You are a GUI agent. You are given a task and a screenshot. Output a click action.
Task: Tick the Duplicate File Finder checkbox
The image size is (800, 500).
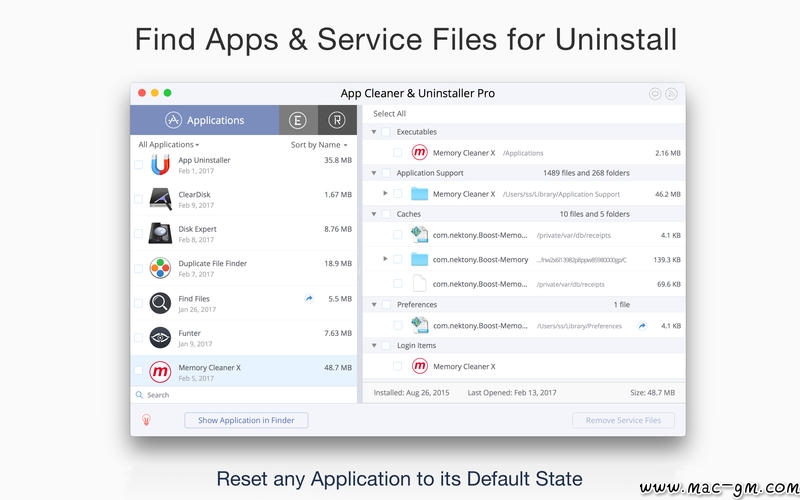click(138, 268)
